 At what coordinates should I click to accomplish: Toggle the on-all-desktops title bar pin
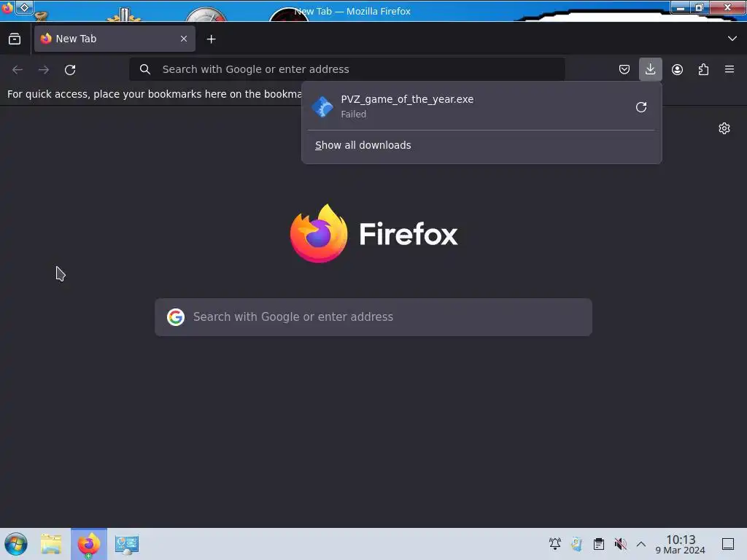click(24, 7)
